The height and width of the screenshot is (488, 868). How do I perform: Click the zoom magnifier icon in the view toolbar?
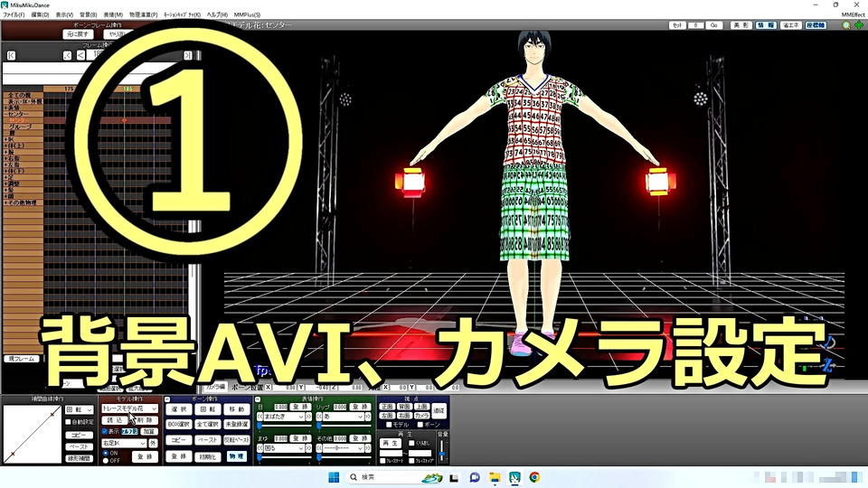(x=846, y=25)
